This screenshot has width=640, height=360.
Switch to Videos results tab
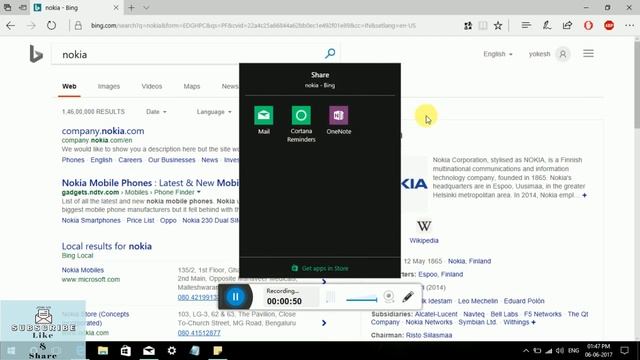[151, 86]
